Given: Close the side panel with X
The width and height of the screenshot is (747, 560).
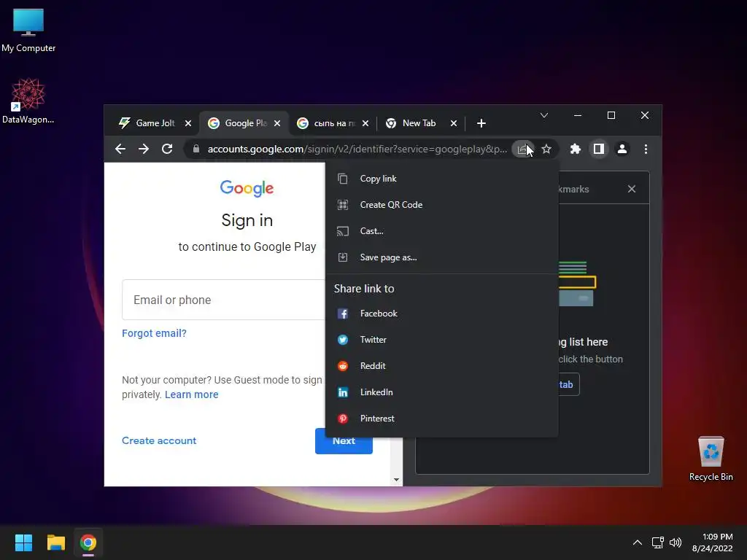Looking at the screenshot, I should 632,189.
